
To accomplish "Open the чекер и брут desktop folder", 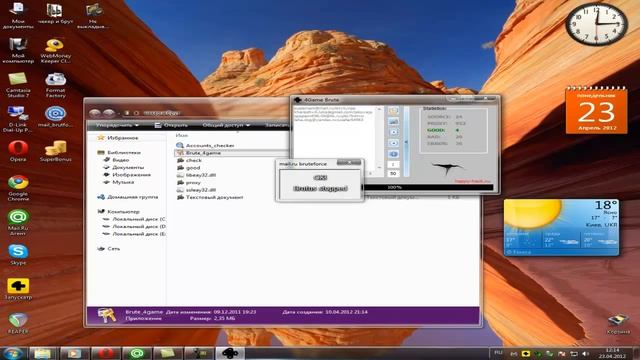I will [x=55, y=14].
